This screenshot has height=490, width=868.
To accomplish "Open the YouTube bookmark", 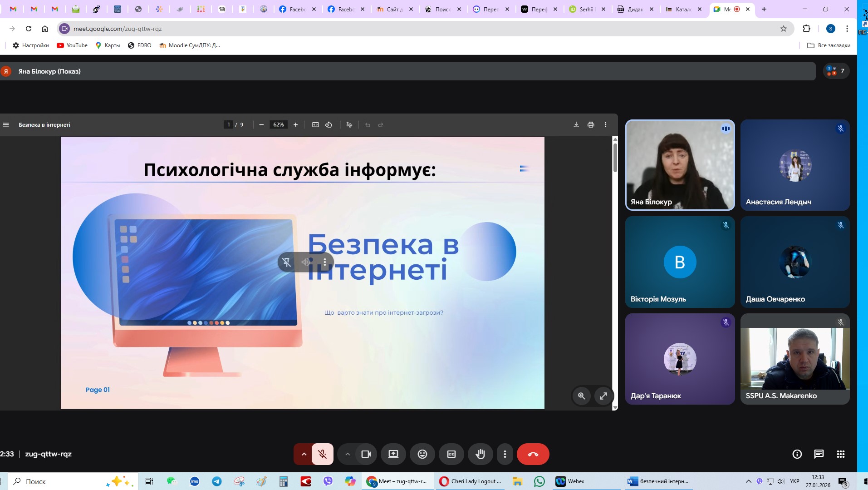I will tap(72, 45).
